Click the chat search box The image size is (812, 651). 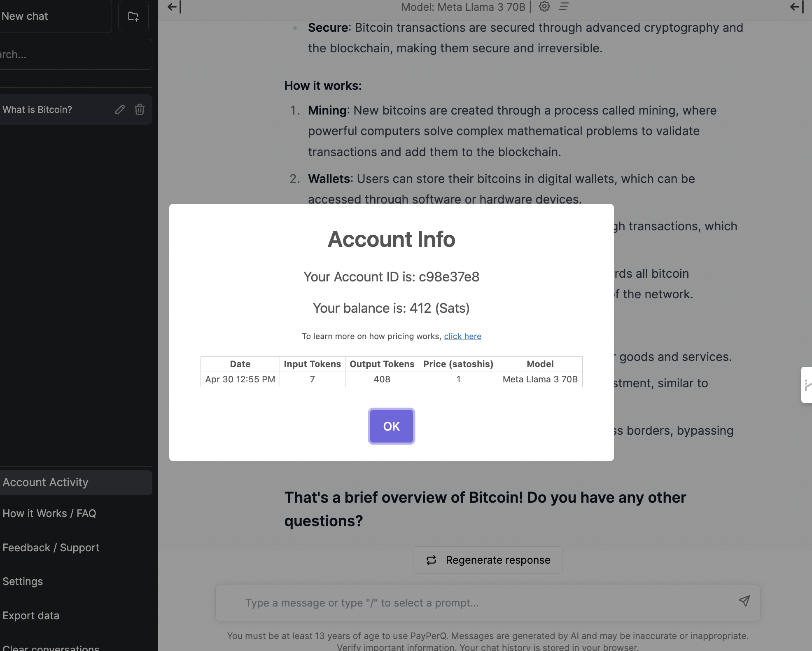(x=74, y=54)
